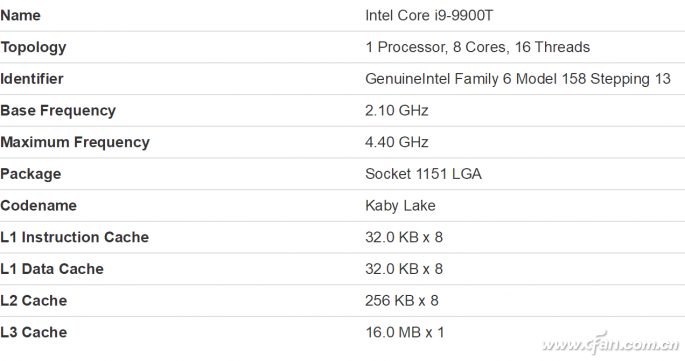Click the Package label
The width and height of the screenshot is (685, 361).
click(x=31, y=174)
